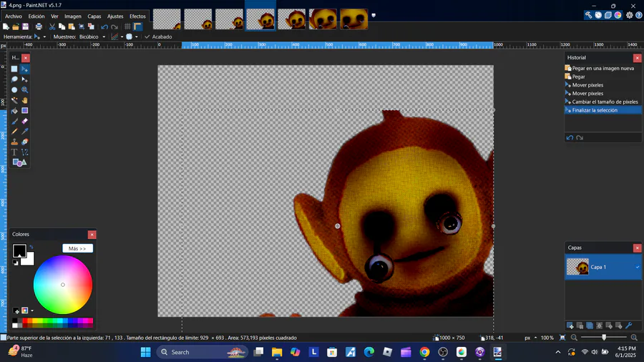This screenshot has height=362, width=644.
Task: Click the Open file folder icon
Action: click(x=16, y=26)
